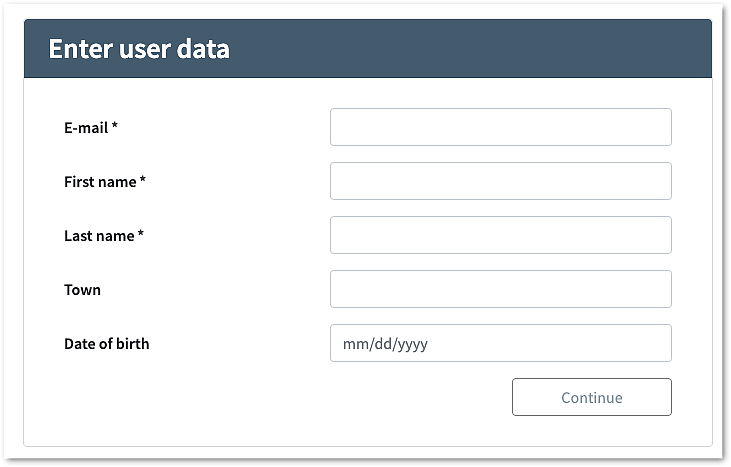Click the mm/dd/yyyy placeholder text
The image size is (731, 467).
pos(386,344)
